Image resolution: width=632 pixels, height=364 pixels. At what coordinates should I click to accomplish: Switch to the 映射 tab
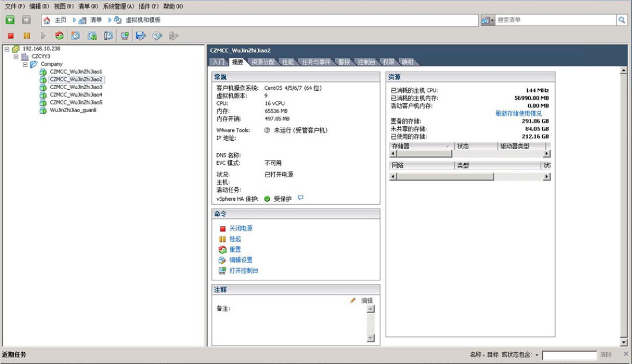tap(408, 62)
